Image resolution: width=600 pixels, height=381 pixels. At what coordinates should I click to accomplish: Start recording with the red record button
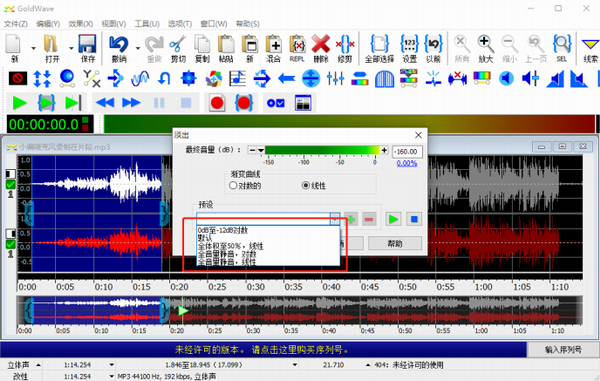coord(217,103)
